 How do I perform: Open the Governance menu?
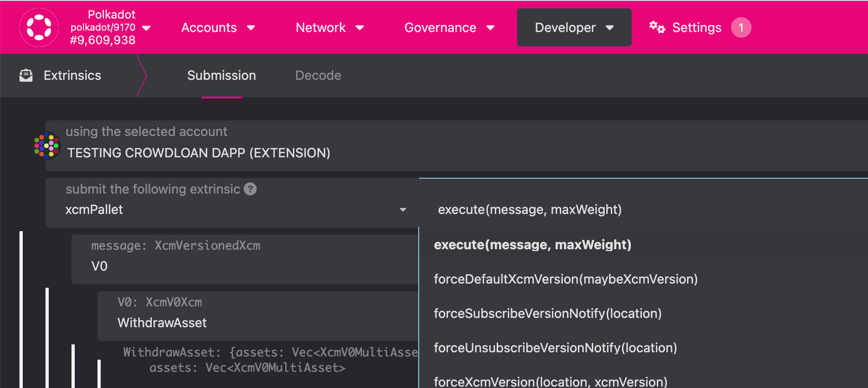pos(449,27)
